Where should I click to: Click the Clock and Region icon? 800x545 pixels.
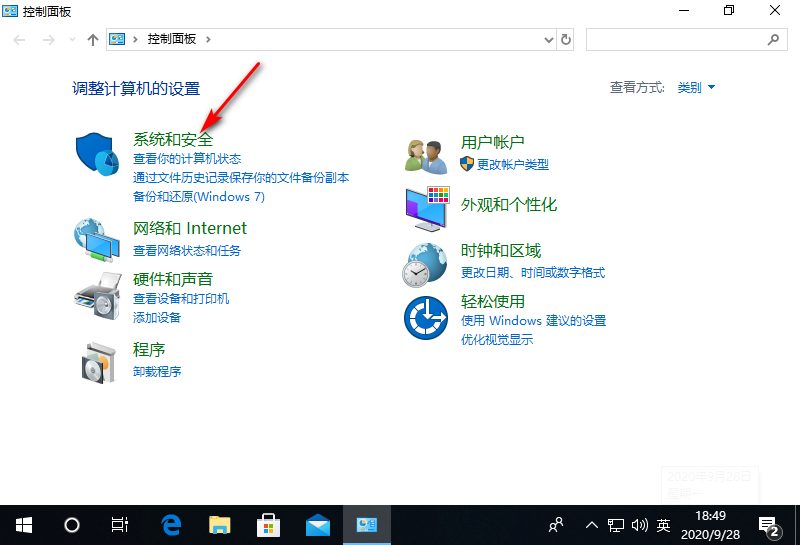pos(425,263)
